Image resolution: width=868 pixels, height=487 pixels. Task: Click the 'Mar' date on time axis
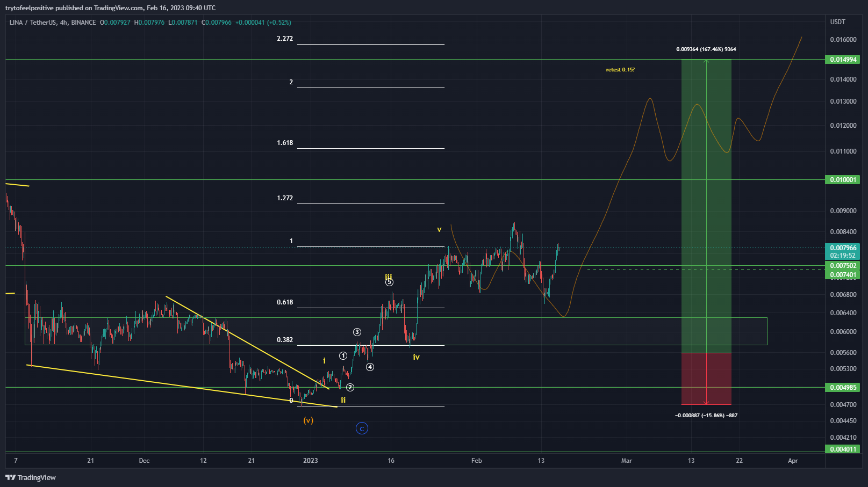click(627, 461)
